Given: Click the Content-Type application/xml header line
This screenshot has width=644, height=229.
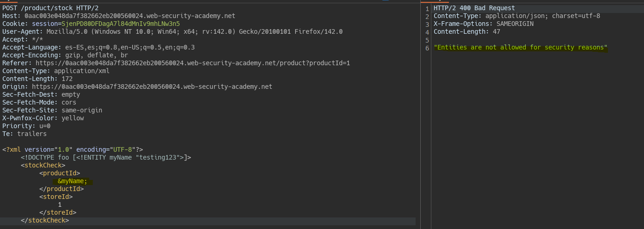Looking at the screenshot, I should coord(56,71).
